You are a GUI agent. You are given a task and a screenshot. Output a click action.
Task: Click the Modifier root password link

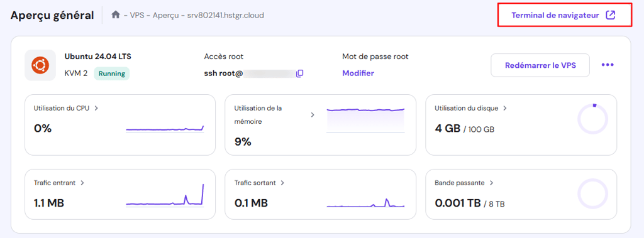click(358, 73)
